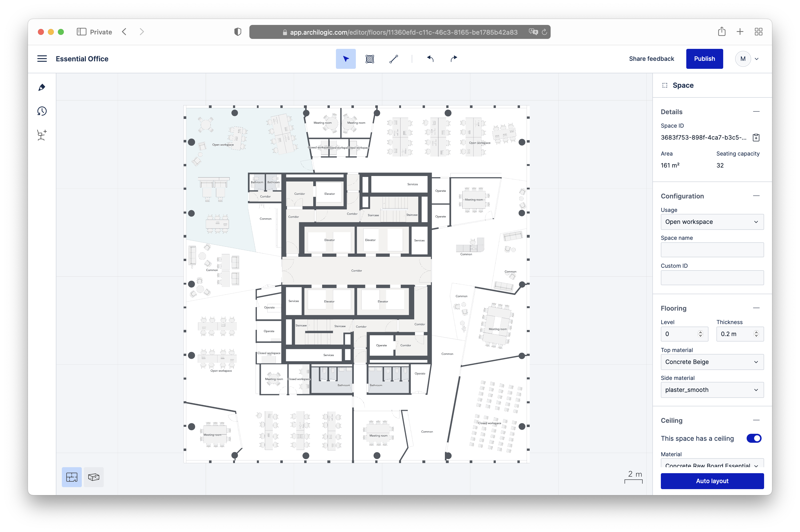The image size is (800, 532).
Task: Click the translate icon in address bar
Action: tap(533, 32)
